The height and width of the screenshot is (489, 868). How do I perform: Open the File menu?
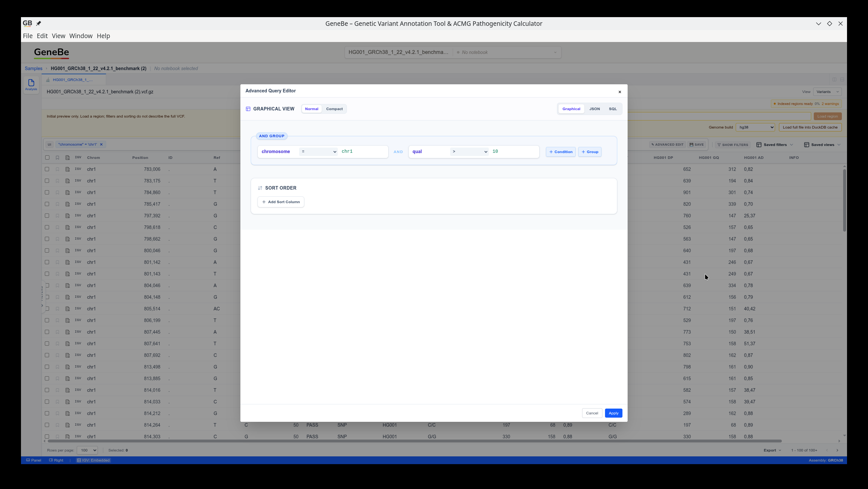pos(28,36)
